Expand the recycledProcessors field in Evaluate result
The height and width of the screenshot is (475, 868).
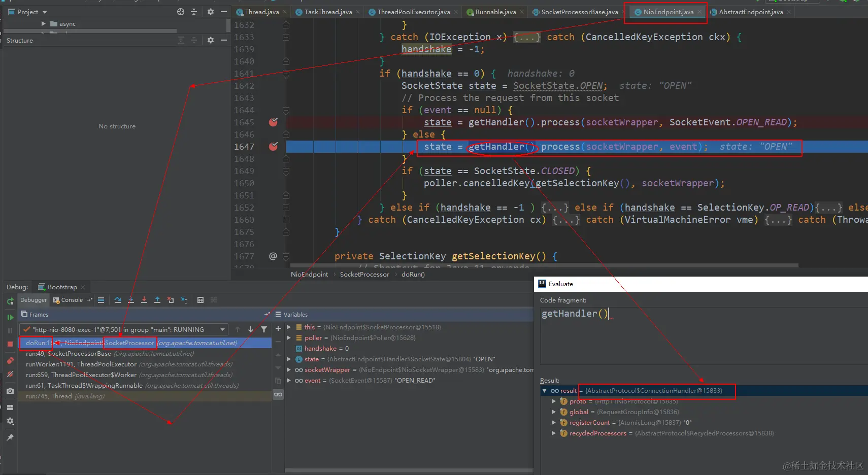pyautogui.click(x=554, y=433)
